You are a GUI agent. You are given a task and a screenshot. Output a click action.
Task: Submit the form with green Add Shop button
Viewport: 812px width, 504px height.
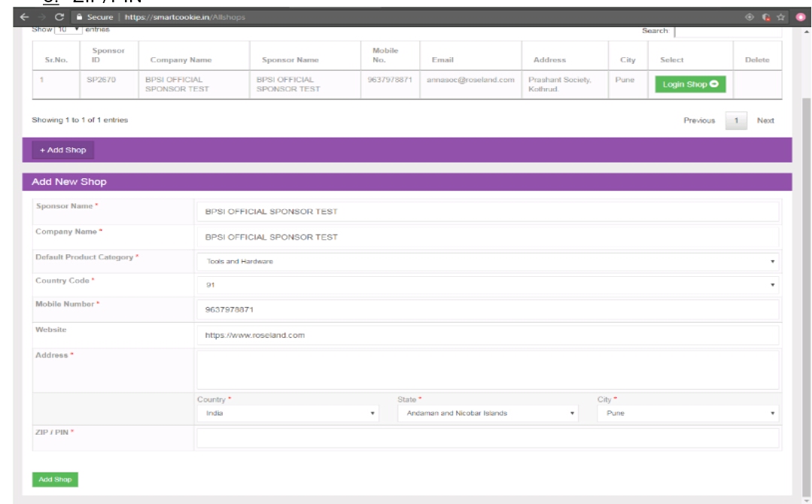(55, 478)
